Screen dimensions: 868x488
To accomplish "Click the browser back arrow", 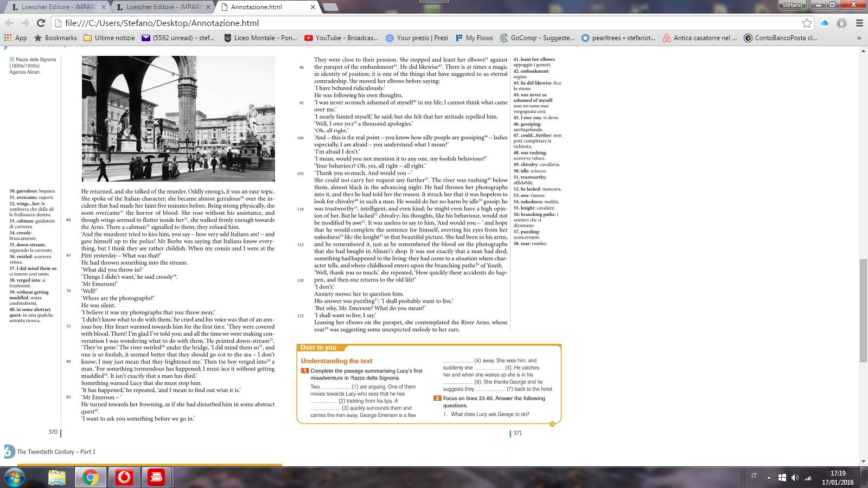I will [x=9, y=23].
